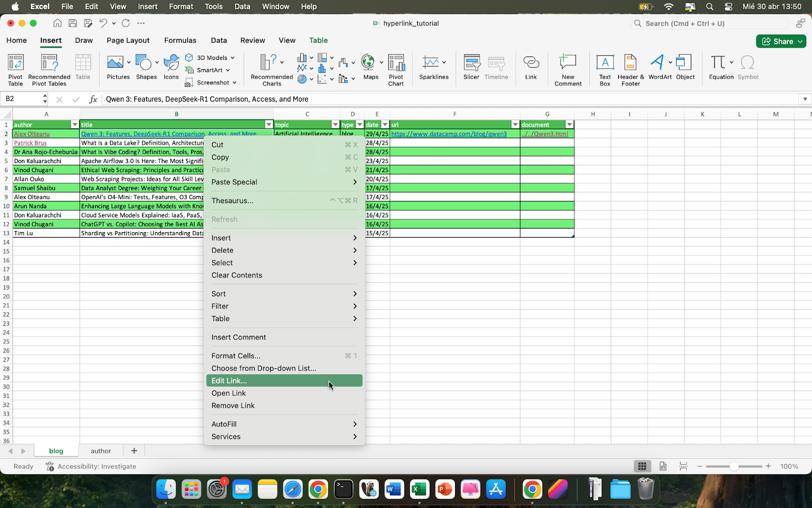Switch to Page Layout view in status bar
Screen dimensions: 812x508
click(663, 466)
